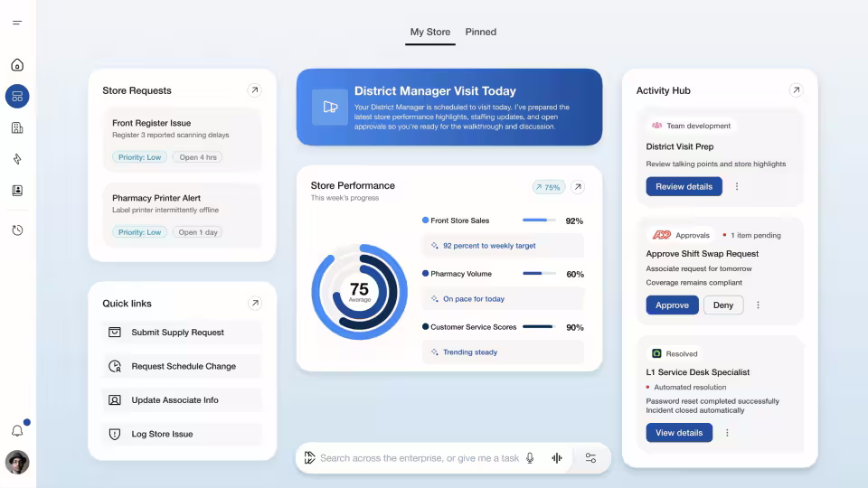Expand the Quick links panel arrow

click(x=255, y=304)
